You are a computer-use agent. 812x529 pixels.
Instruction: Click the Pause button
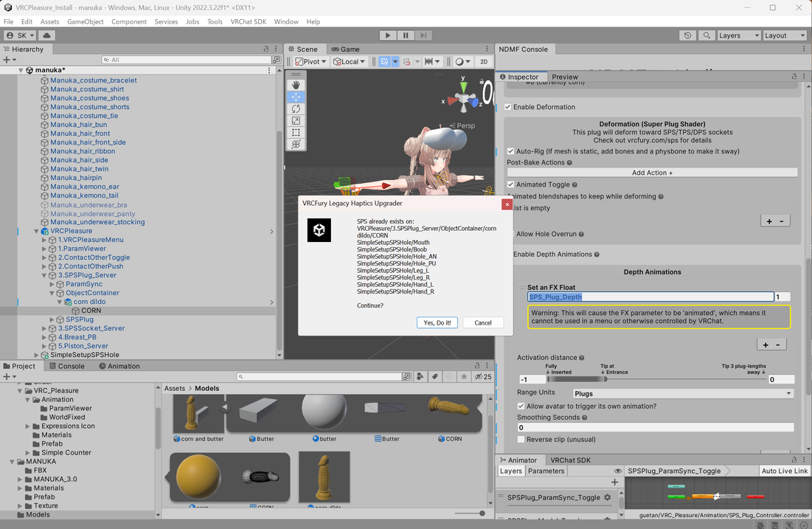406,35
